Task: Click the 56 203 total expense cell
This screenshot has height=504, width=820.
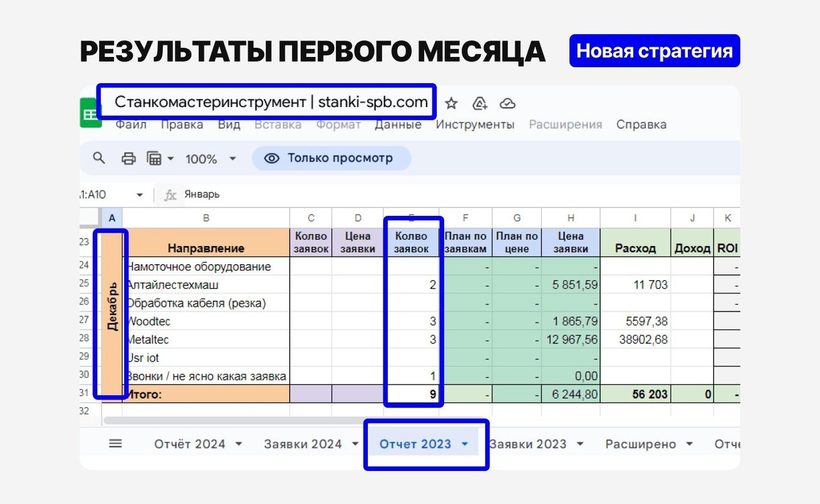Action: (635, 395)
